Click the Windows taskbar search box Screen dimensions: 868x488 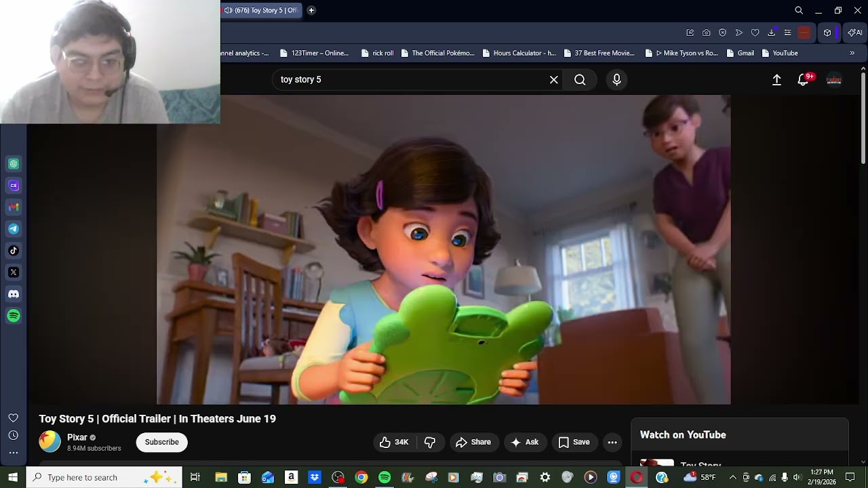(x=104, y=477)
